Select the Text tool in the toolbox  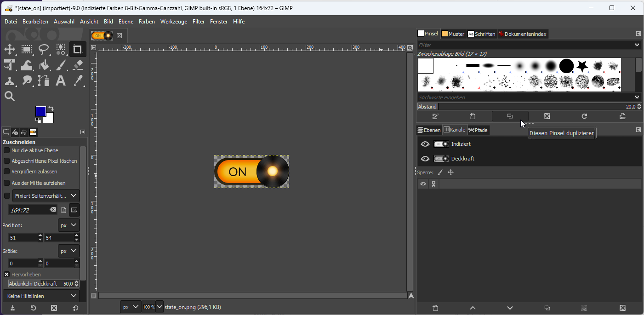[60, 81]
